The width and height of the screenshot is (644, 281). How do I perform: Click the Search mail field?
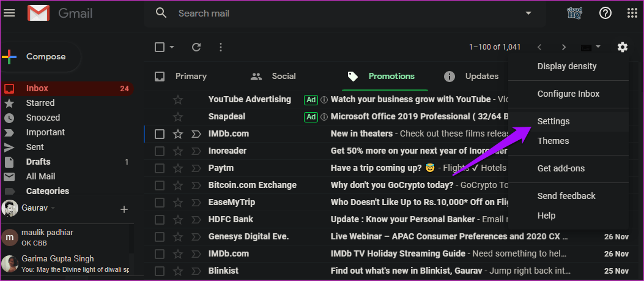pos(345,13)
